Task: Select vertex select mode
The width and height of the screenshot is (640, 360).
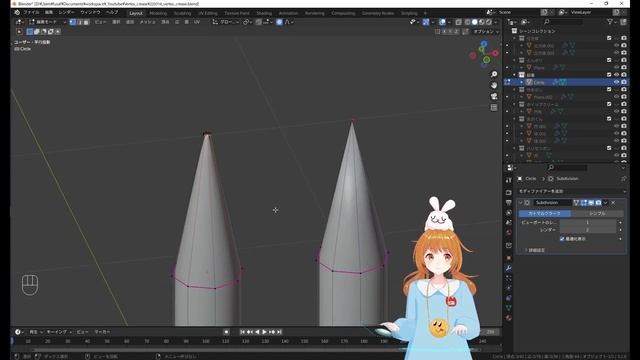Action: point(73,22)
